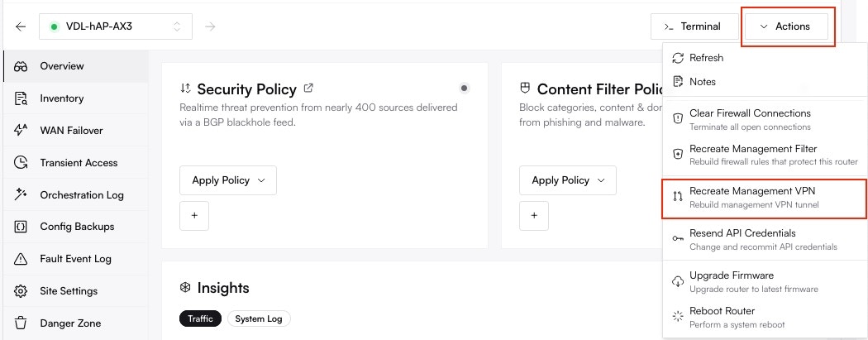Image resolution: width=868 pixels, height=340 pixels.
Task: Click the plus button under Content Filter
Action: pyautogui.click(x=534, y=215)
